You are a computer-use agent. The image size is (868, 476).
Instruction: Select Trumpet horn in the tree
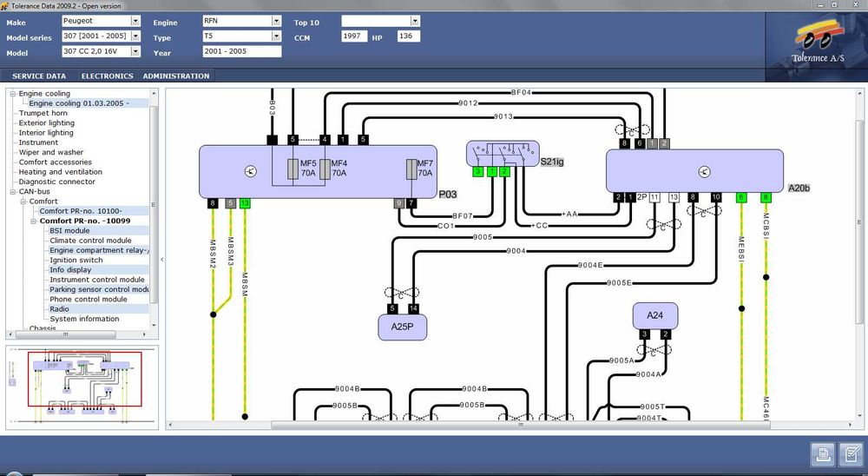click(43, 113)
